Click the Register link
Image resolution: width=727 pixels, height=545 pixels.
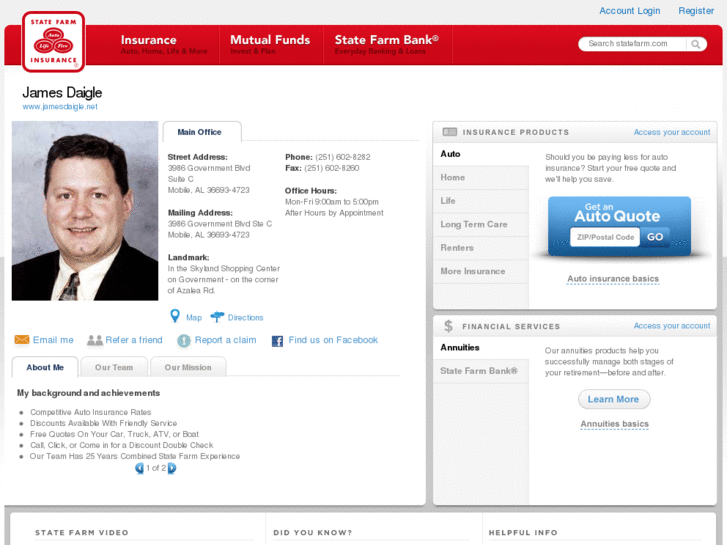coord(696,11)
